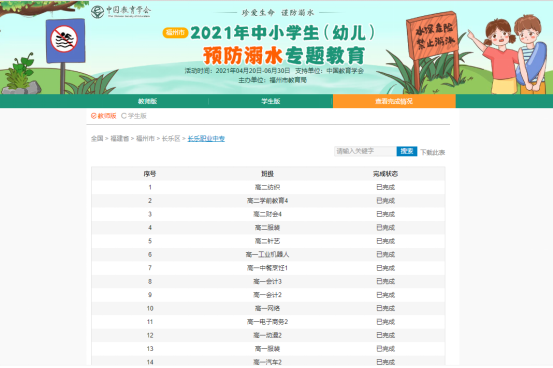Click sequence number 1 in the table

(150, 187)
